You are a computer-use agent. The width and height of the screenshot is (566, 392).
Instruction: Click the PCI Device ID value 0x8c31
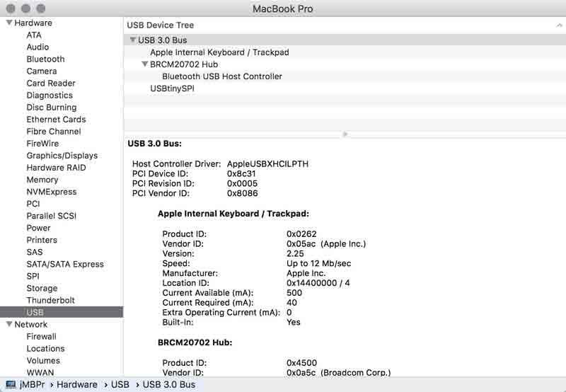tap(241, 173)
